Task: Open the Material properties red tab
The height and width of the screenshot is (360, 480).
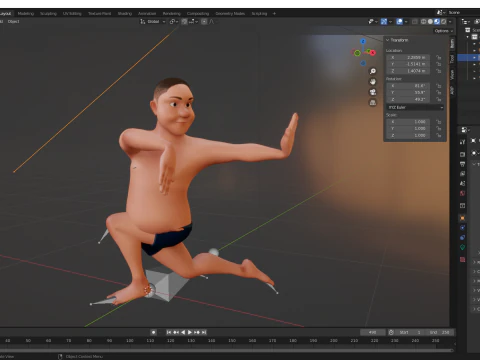Action: pos(462,259)
